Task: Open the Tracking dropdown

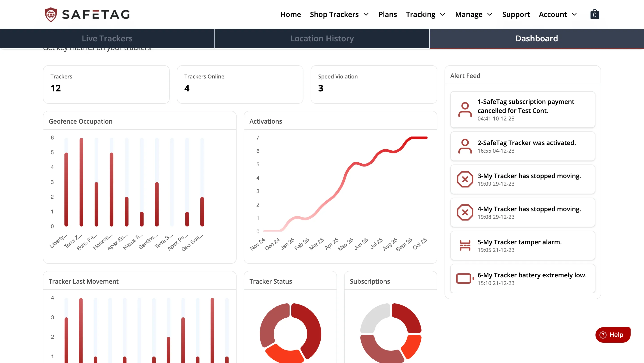Action: [425, 14]
